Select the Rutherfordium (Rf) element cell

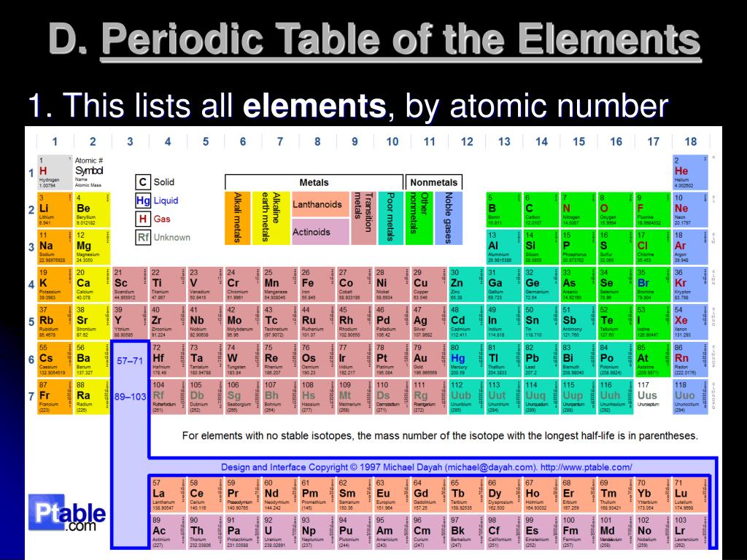pos(167,397)
